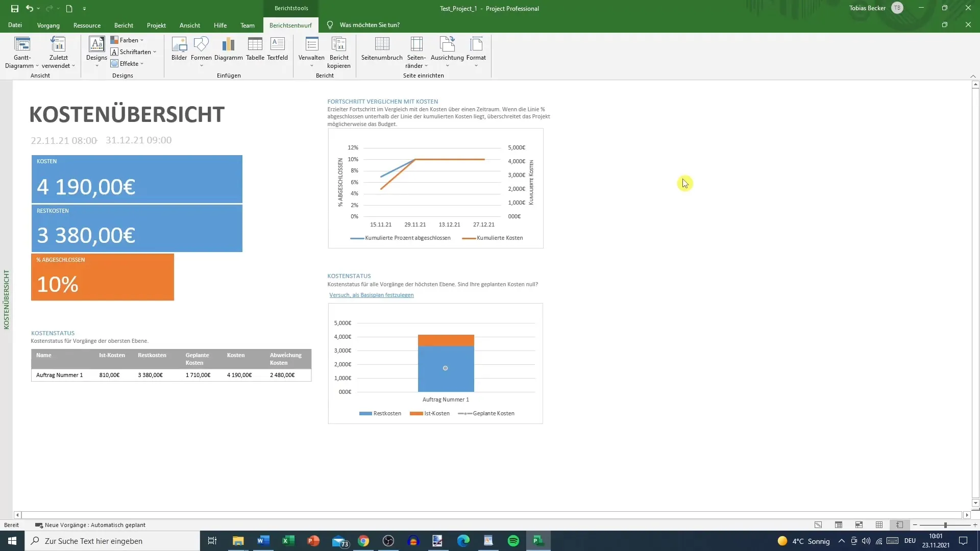Click the orange Ist-Kosten bar segment
Viewport: 980px width, 551px height.
tap(446, 340)
